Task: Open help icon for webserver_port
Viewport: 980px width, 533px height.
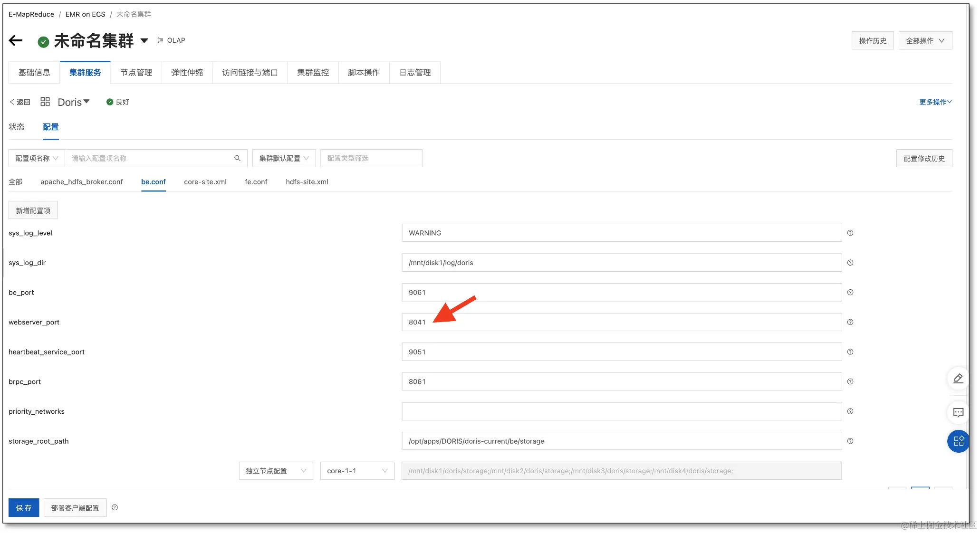Action: click(850, 322)
